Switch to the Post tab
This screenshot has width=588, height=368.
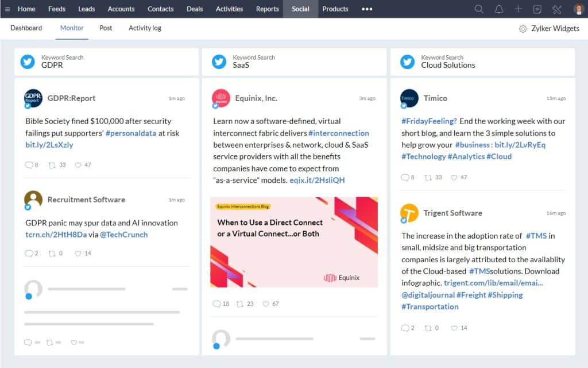(x=106, y=28)
